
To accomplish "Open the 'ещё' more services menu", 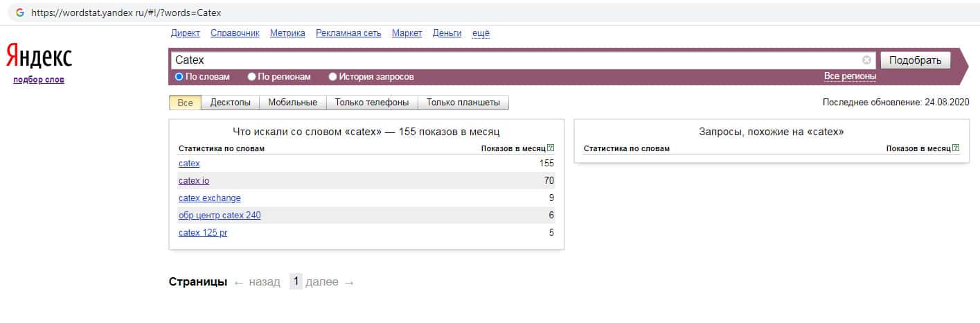I will (x=481, y=33).
